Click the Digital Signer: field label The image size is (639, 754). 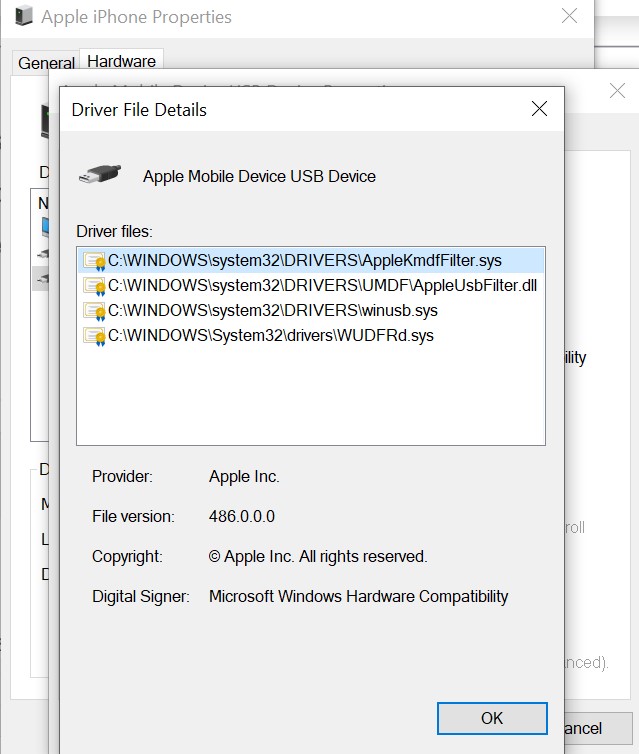tap(141, 596)
